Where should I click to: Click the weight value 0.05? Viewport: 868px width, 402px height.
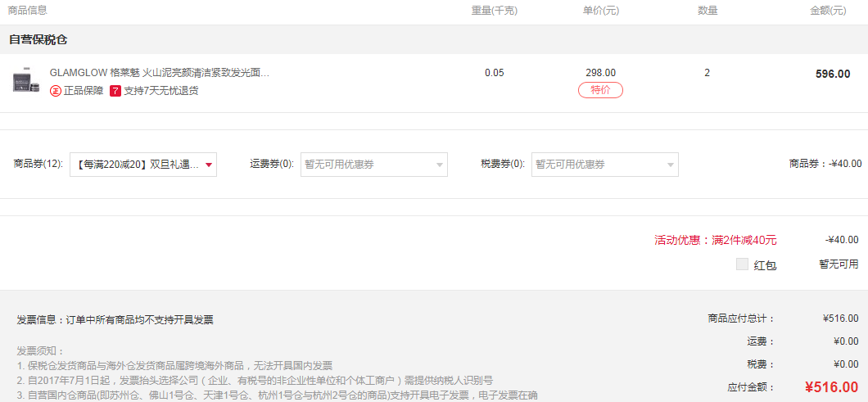495,73
